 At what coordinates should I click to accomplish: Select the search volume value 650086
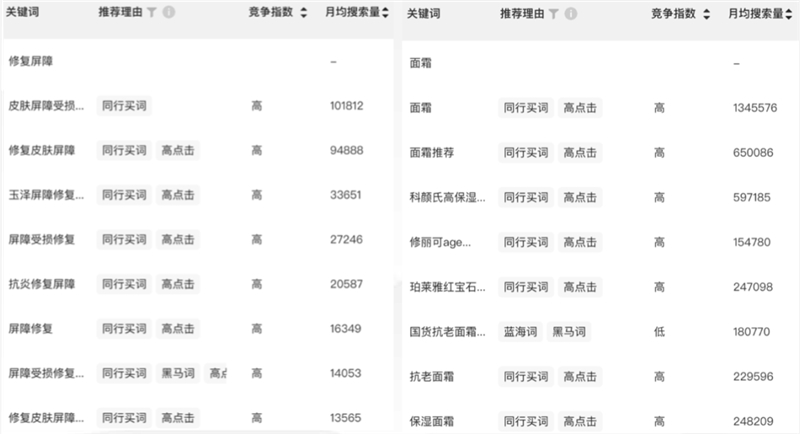[753, 152]
